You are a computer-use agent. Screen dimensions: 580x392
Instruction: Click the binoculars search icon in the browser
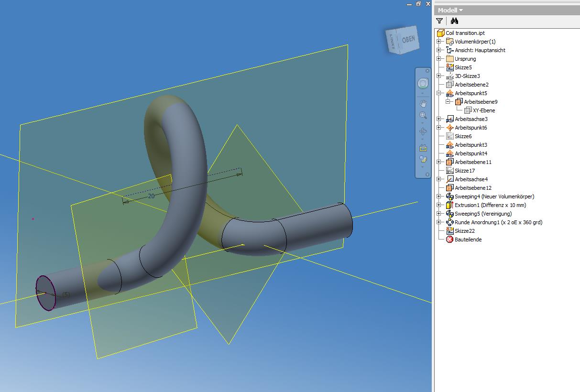(x=454, y=21)
